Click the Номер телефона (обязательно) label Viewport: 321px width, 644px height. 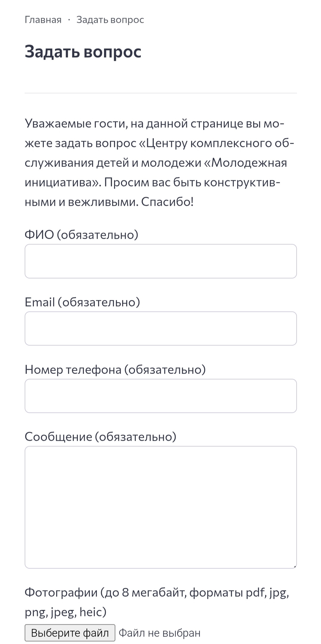click(115, 370)
